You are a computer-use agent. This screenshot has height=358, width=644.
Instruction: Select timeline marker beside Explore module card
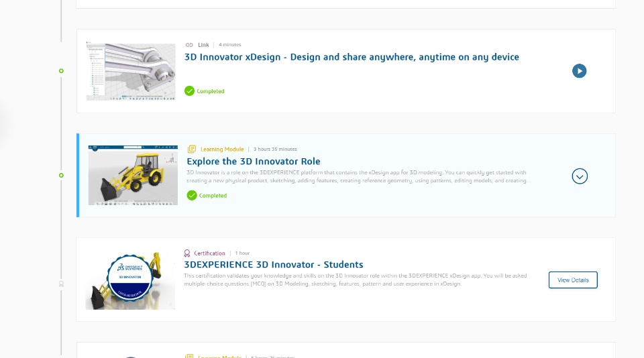pos(61,175)
